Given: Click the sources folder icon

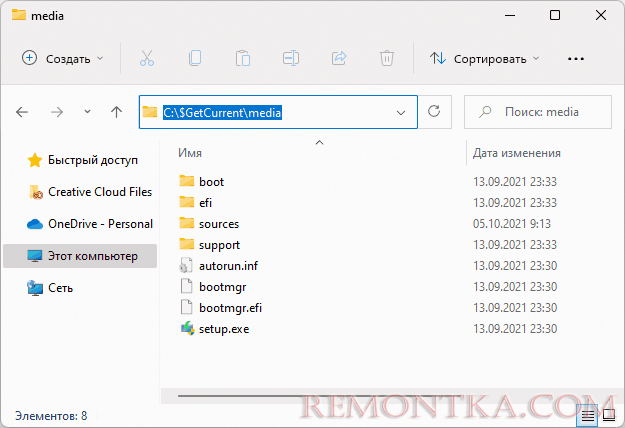Looking at the screenshot, I should tap(187, 223).
